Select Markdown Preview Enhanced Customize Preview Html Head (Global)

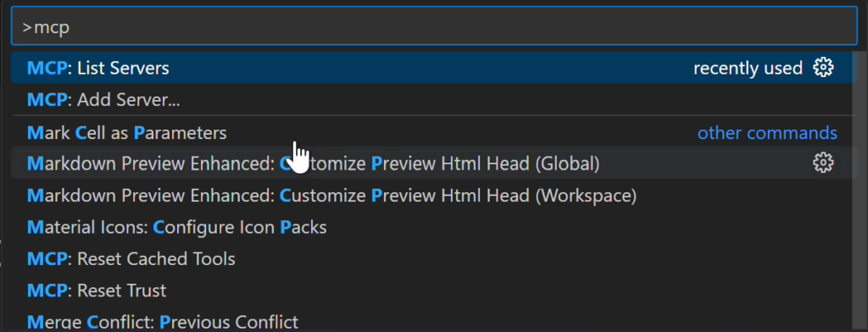434,163
